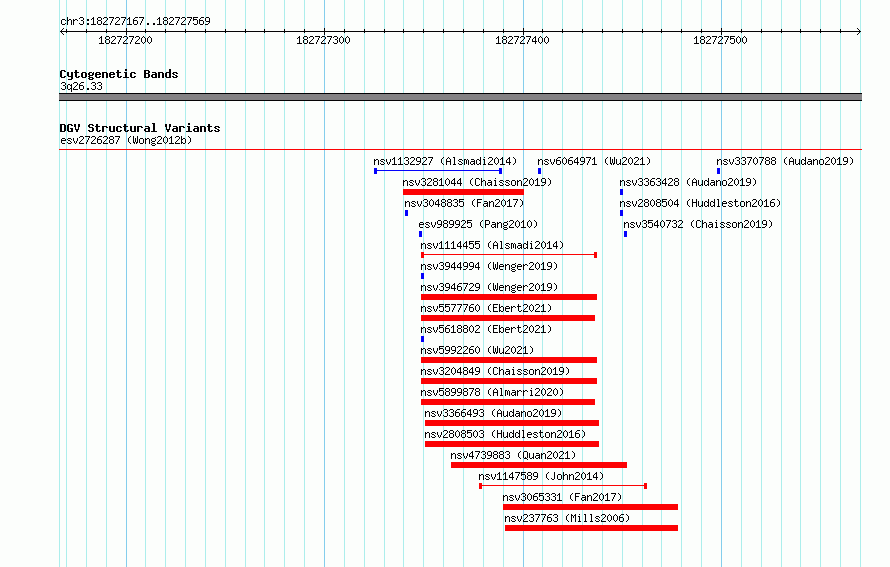Click the blue marker under nsv3370788

click(x=719, y=171)
